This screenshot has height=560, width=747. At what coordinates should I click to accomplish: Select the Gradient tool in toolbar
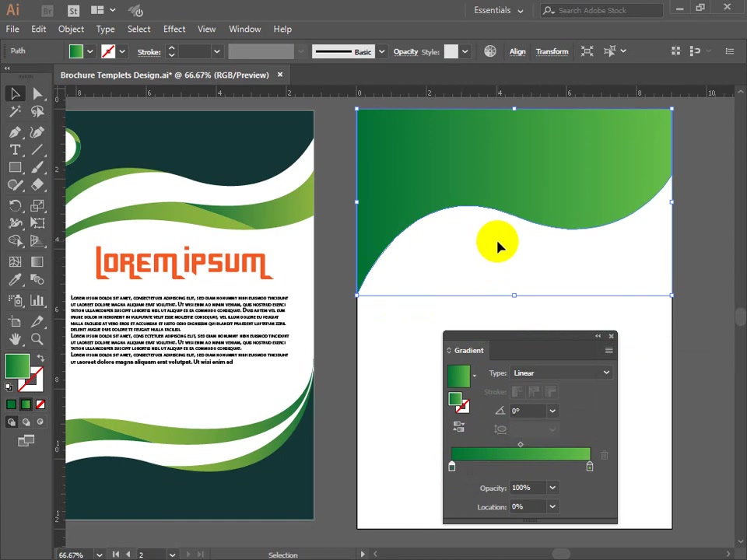pyautogui.click(x=37, y=261)
